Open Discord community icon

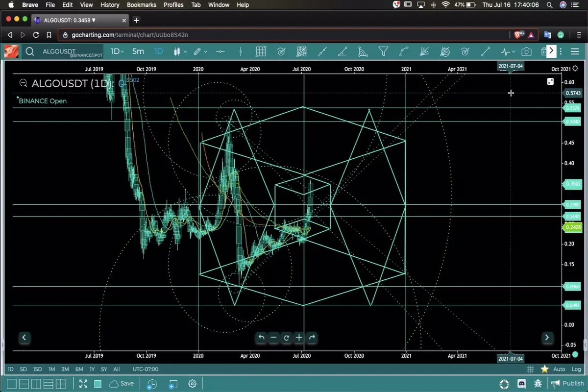tap(522, 384)
